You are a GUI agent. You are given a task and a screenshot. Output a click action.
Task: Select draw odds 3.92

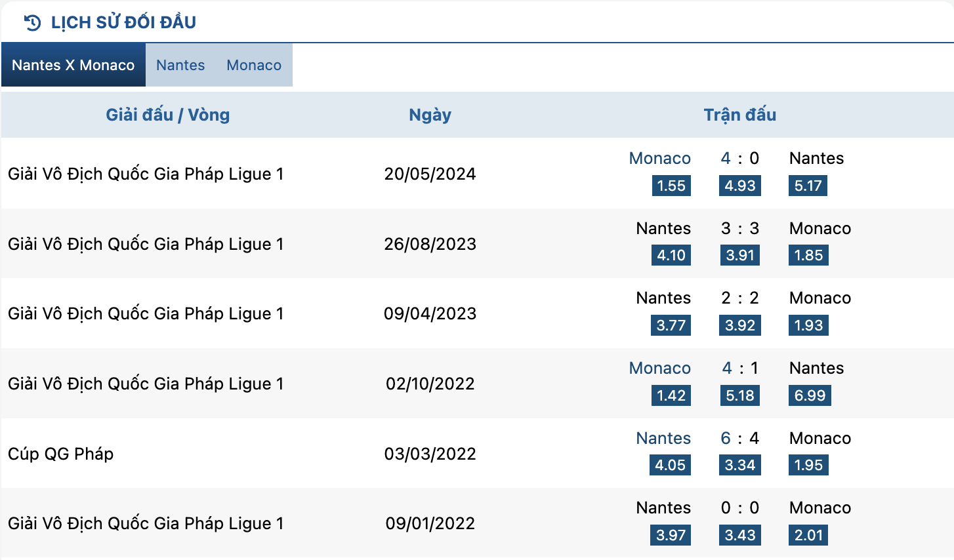(740, 325)
